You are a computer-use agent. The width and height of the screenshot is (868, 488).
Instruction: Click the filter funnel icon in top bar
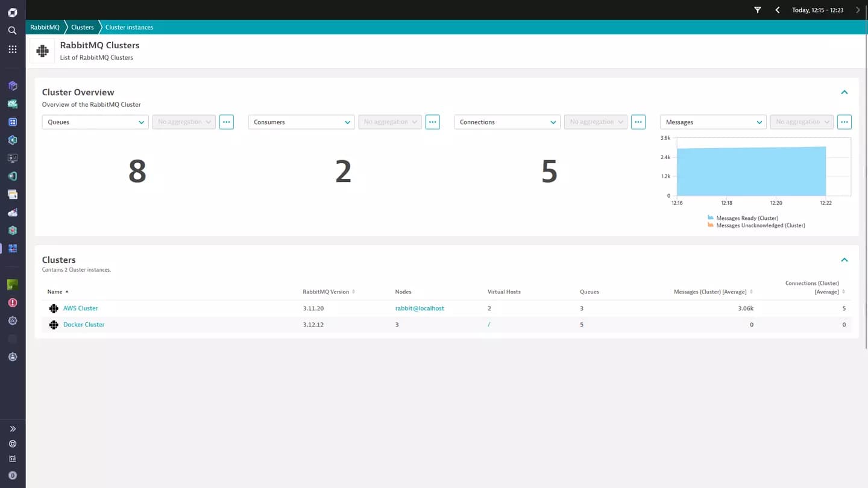[x=758, y=10]
